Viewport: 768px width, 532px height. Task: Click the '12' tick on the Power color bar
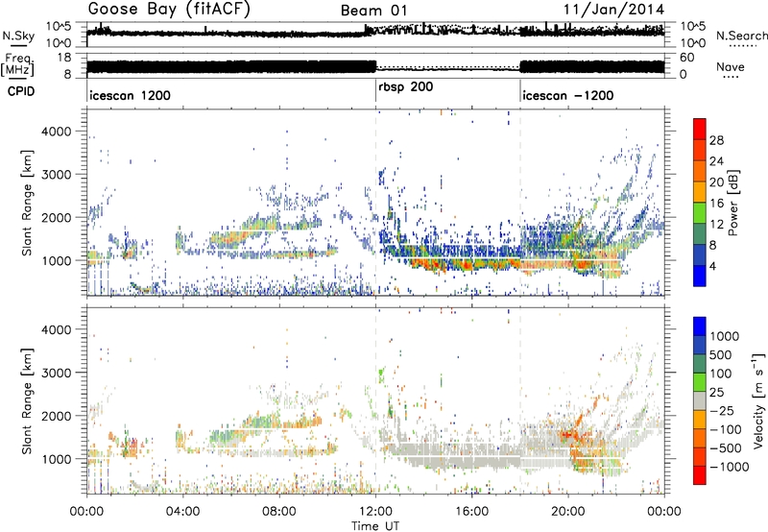click(716, 225)
